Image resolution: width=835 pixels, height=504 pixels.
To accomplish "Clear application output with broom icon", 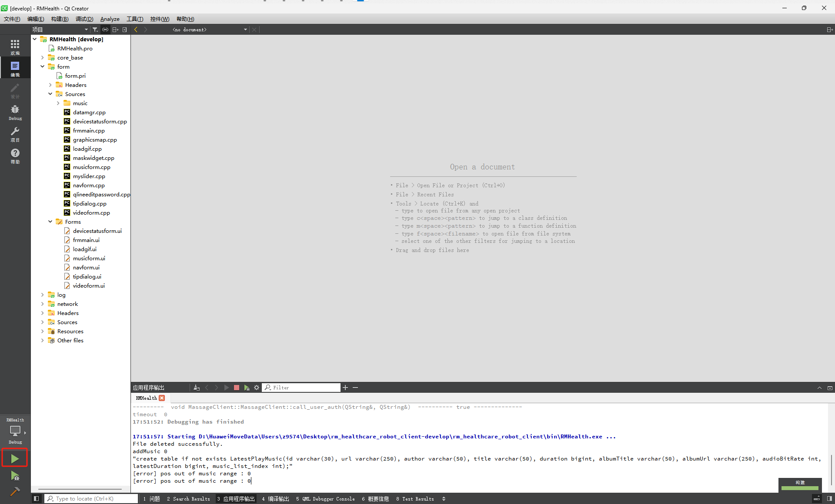I will coord(197,388).
